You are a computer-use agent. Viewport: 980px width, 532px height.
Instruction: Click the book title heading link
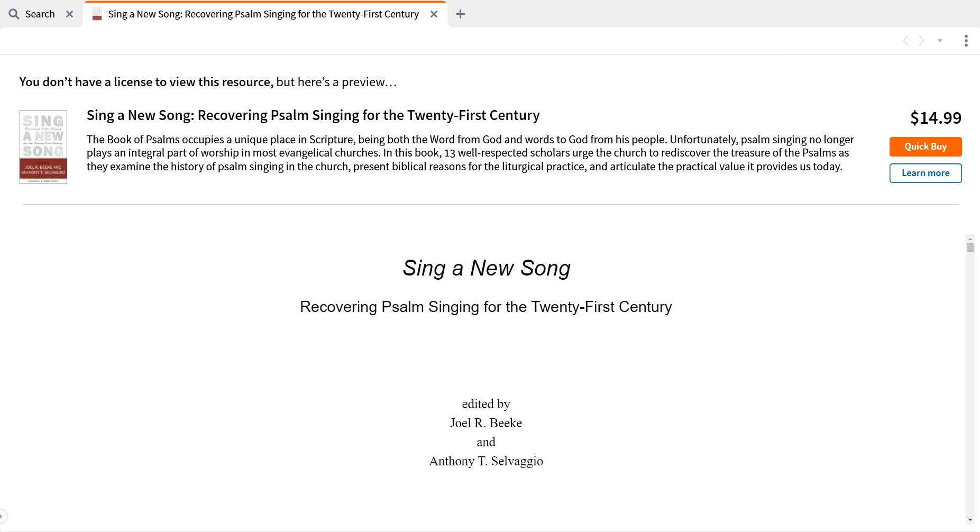tap(313, 115)
